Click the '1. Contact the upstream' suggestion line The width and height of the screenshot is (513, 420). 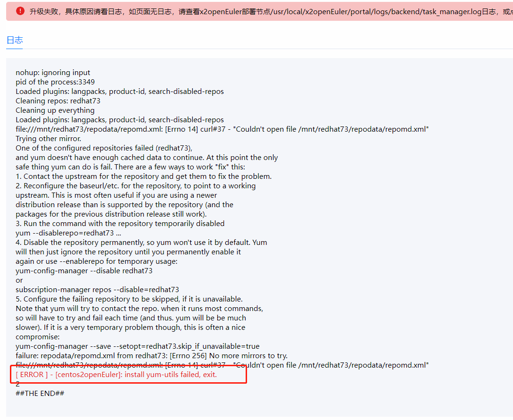[x=144, y=176]
